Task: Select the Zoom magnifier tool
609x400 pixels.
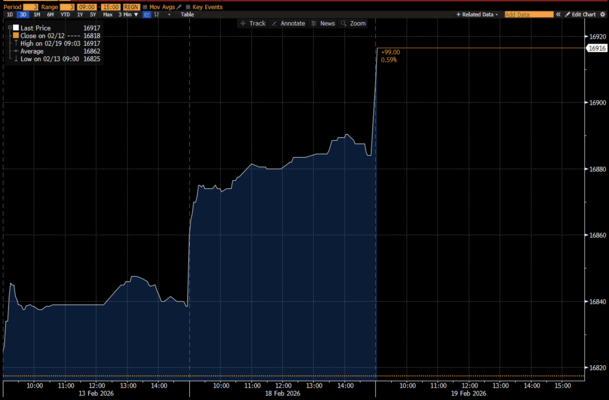Action: tap(353, 23)
